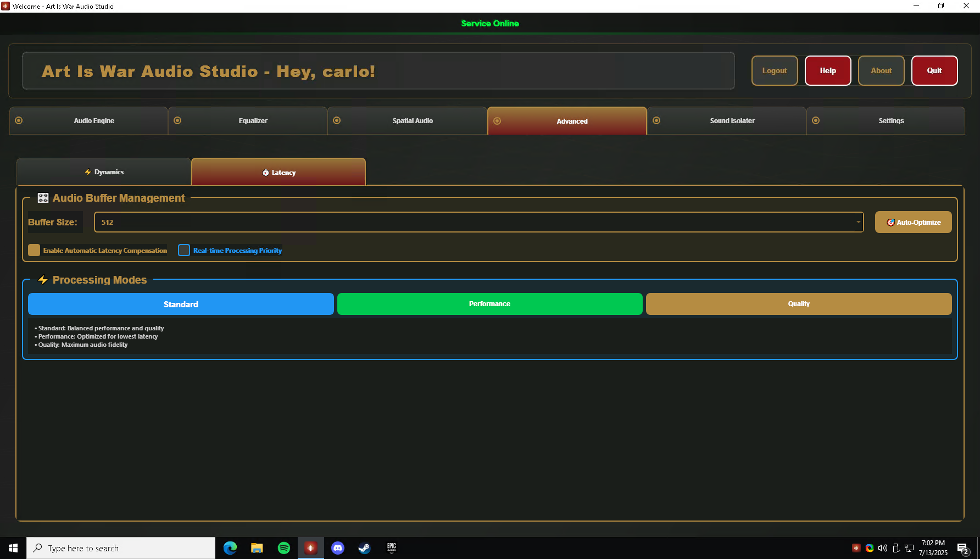Click the Audio Buffer Management panel icon

tap(43, 198)
